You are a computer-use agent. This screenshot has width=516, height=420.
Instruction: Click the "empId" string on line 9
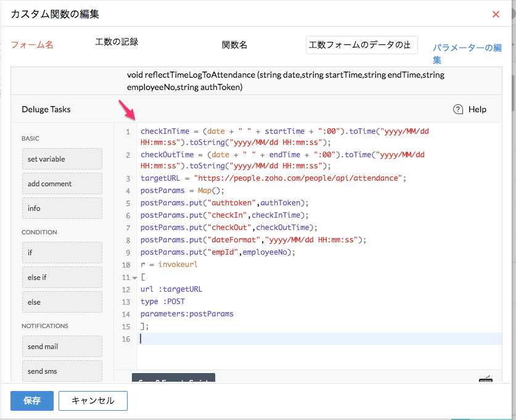(x=223, y=252)
